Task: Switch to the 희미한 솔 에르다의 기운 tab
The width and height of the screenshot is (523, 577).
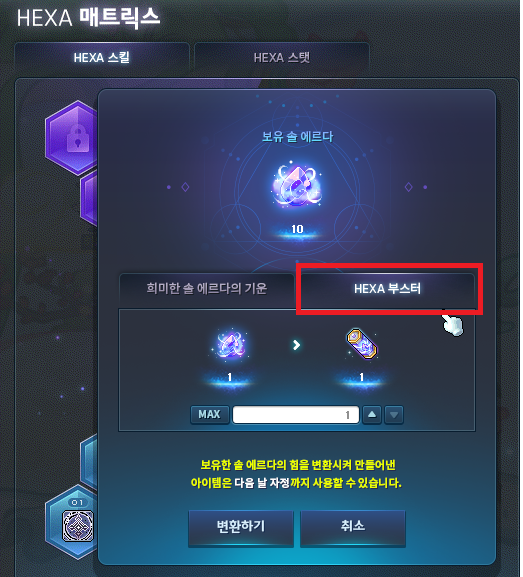Action: click(206, 288)
